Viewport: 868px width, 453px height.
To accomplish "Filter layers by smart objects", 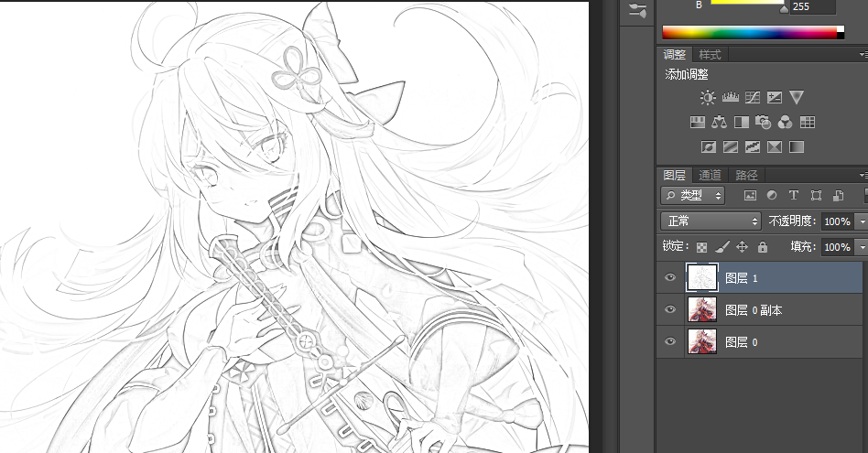I will click(838, 195).
